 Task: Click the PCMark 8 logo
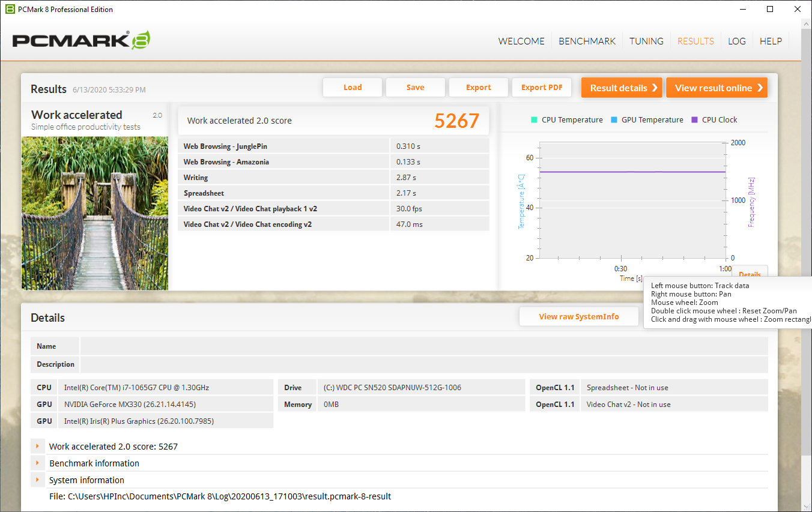point(81,40)
